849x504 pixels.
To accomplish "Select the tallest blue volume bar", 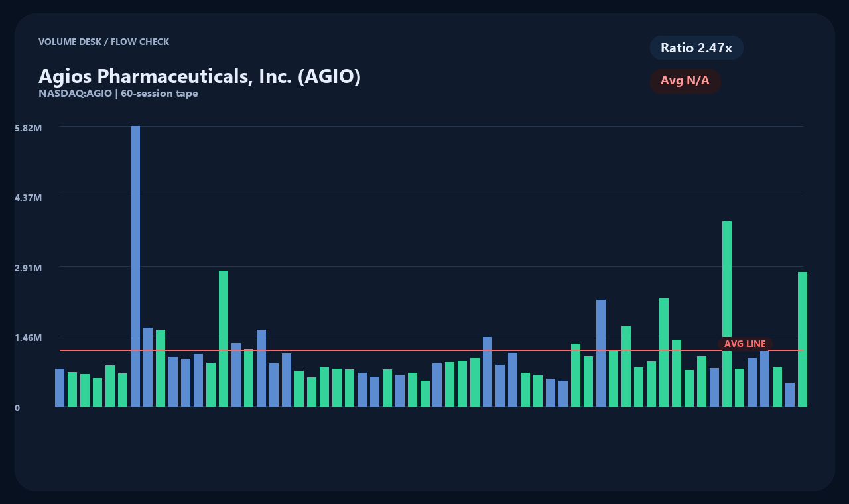I will (x=135, y=266).
